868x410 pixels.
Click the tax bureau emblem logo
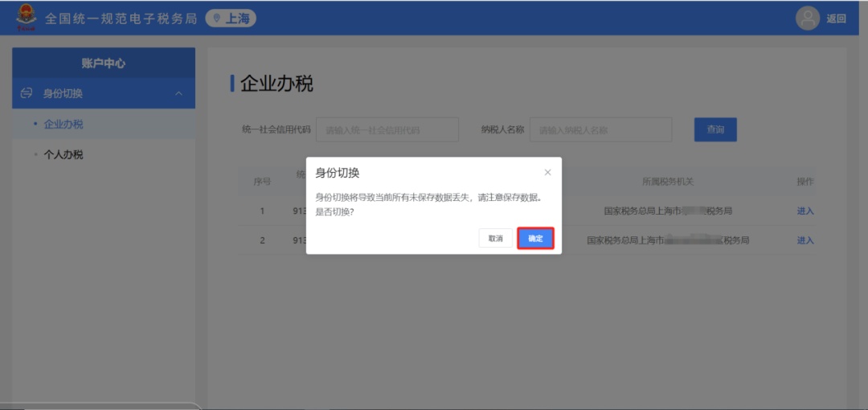click(x=27, y=18)
